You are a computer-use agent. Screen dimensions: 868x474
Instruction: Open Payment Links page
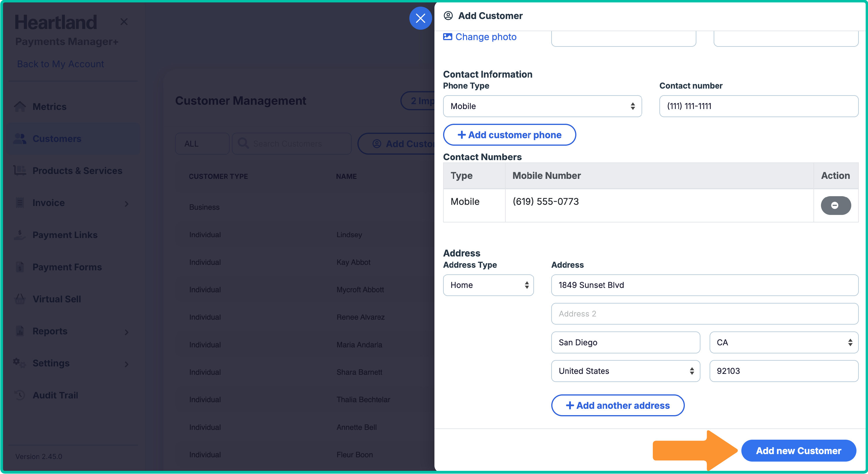73,235
